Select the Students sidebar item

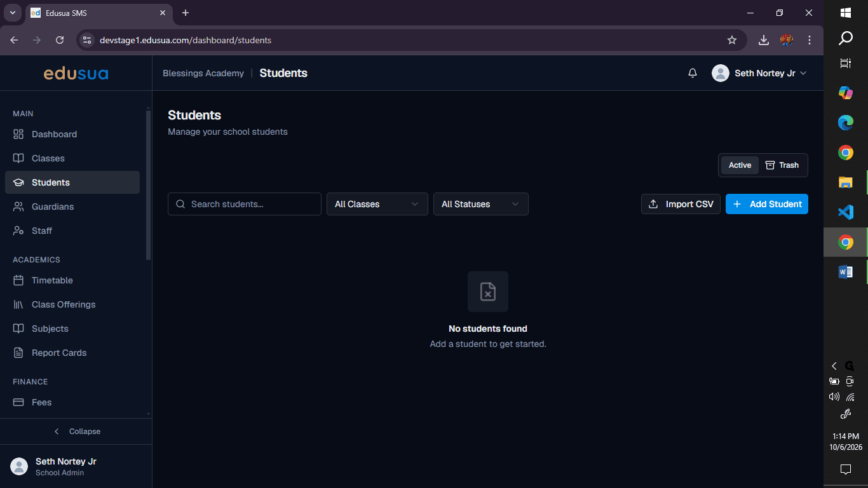[x=72, y=182]
